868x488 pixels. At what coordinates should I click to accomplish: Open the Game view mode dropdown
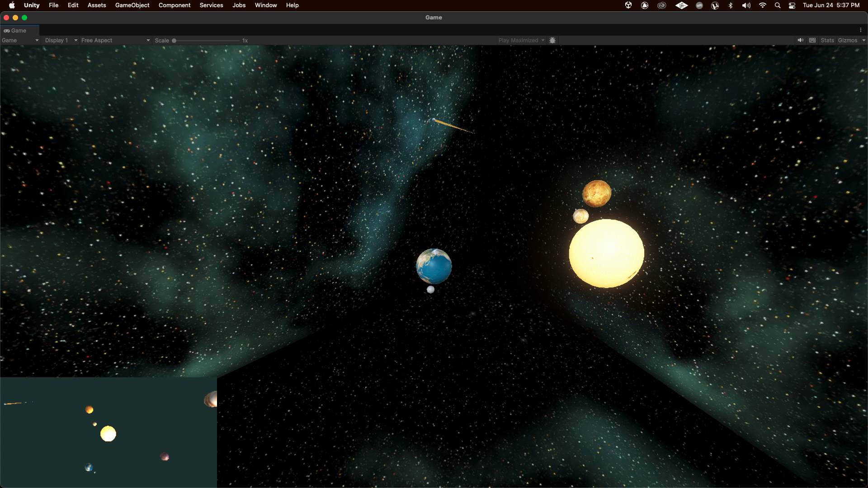20,40
